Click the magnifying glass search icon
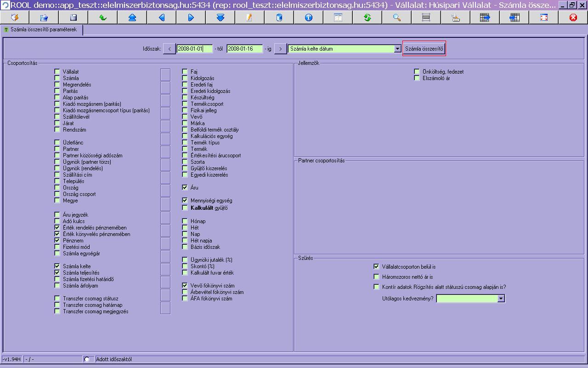The image size is (588, 368). tap(397, 17)
